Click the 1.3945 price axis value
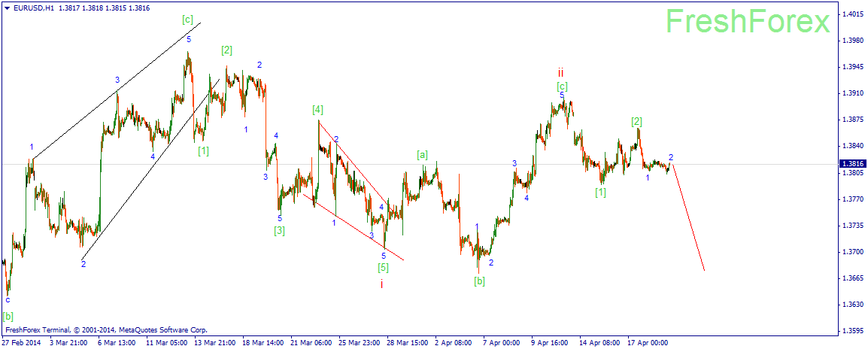 (x=852, y=67)
